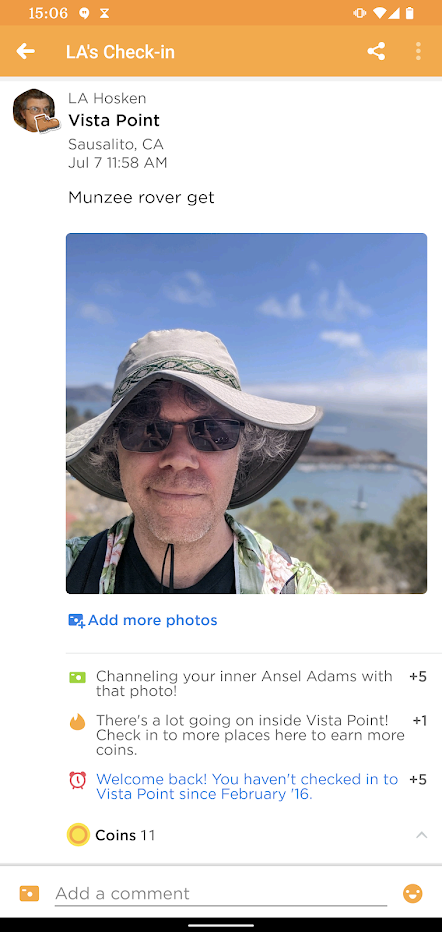Open the emoji sticker picker icon
The height and width of the screenshot is (932, 442).
413,893
